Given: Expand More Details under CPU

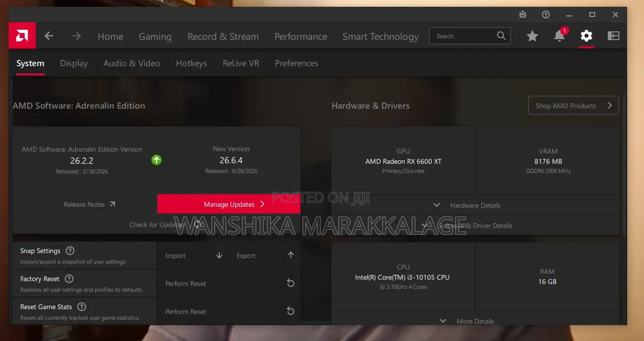Looking at the screenshot, I should (475, 321).
